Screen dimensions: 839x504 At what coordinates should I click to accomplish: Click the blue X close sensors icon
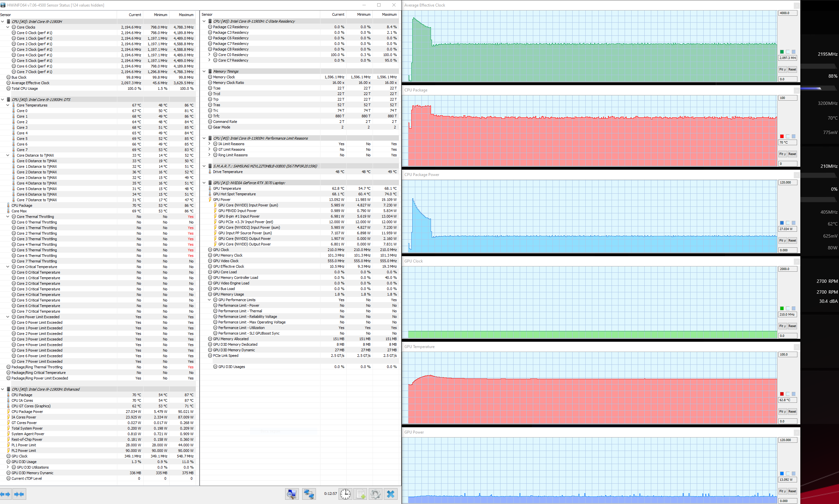coord(391,494)
